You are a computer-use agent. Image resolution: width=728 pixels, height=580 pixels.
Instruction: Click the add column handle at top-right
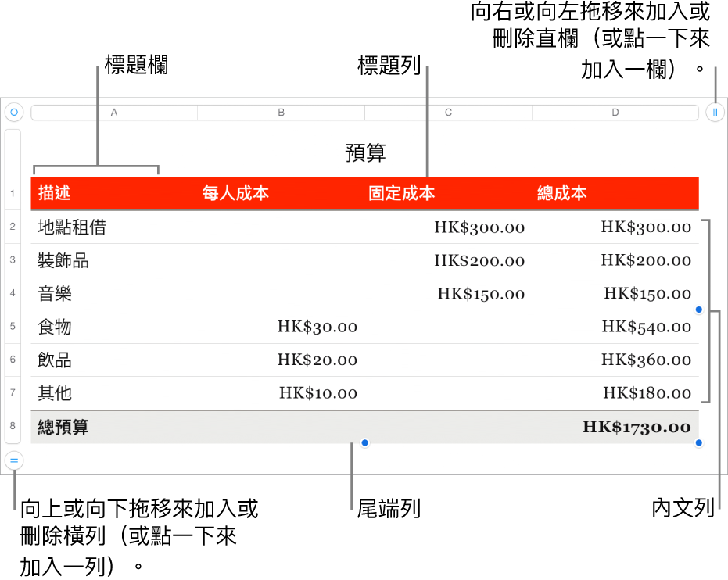[715, 113]
